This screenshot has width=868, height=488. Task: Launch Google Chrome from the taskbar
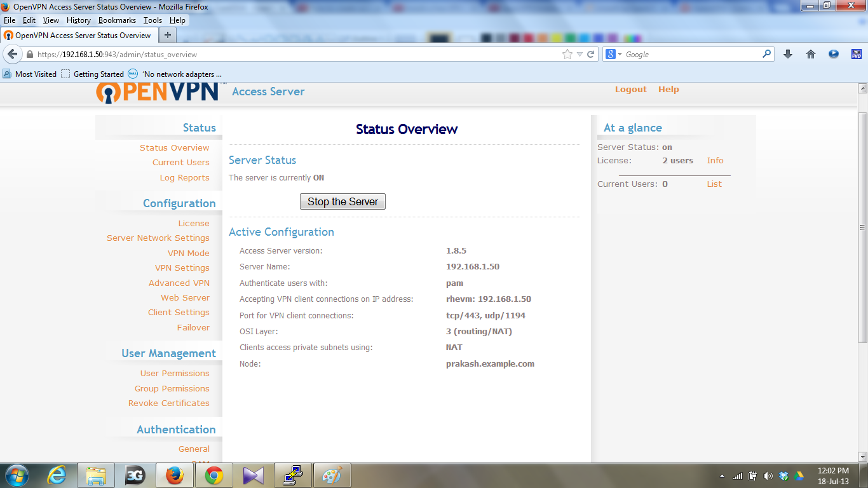[214, 475]
